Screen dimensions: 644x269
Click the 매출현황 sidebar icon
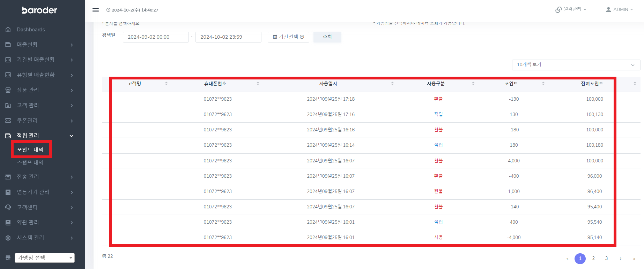(8, 45)
